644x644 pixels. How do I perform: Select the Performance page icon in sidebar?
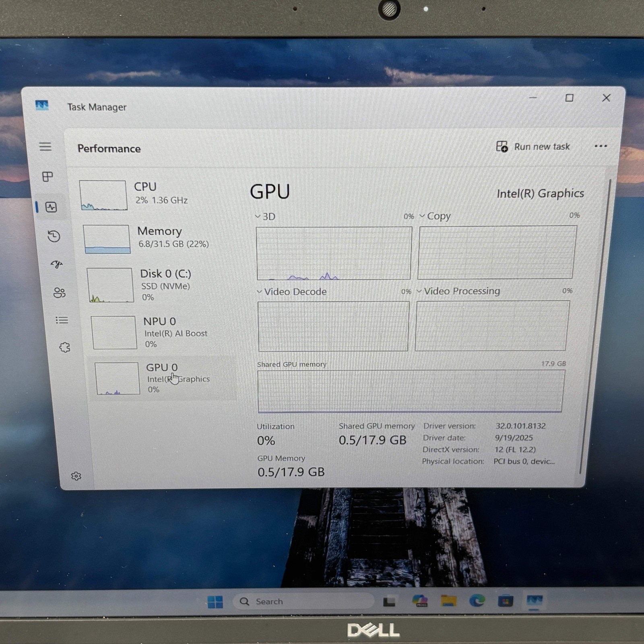[x=51, y=207]
